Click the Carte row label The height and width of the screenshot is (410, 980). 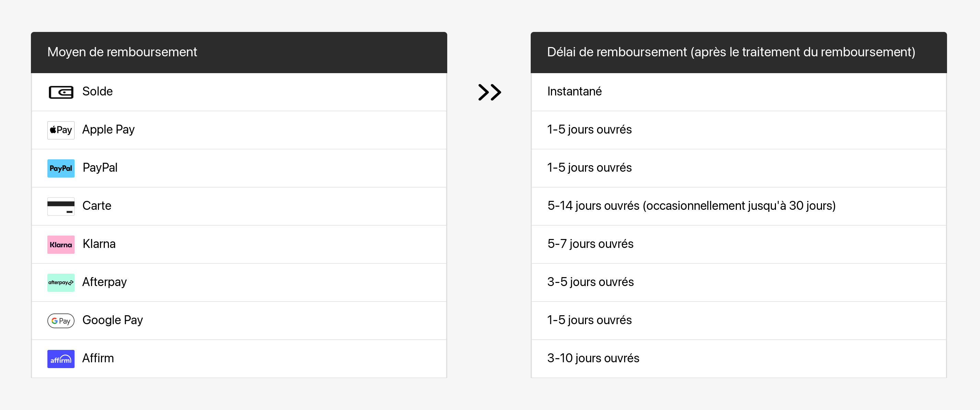97,206
